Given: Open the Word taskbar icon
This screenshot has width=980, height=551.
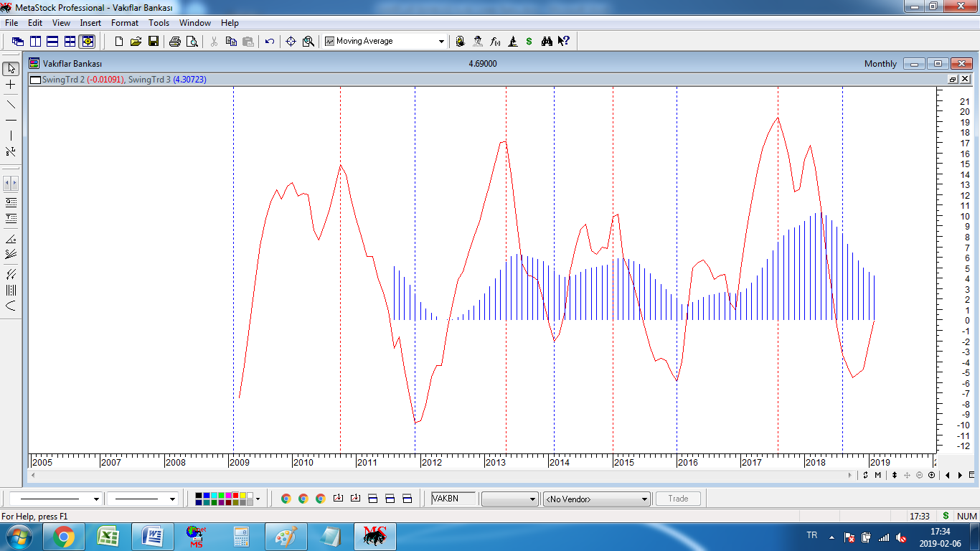Looking at the screenshot, I should [153, 537].
